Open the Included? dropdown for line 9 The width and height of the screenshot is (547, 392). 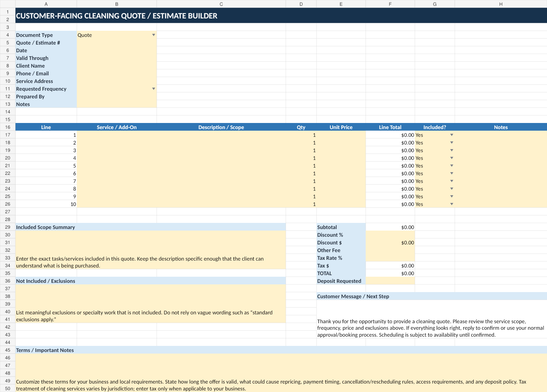[x=452, y=196]
